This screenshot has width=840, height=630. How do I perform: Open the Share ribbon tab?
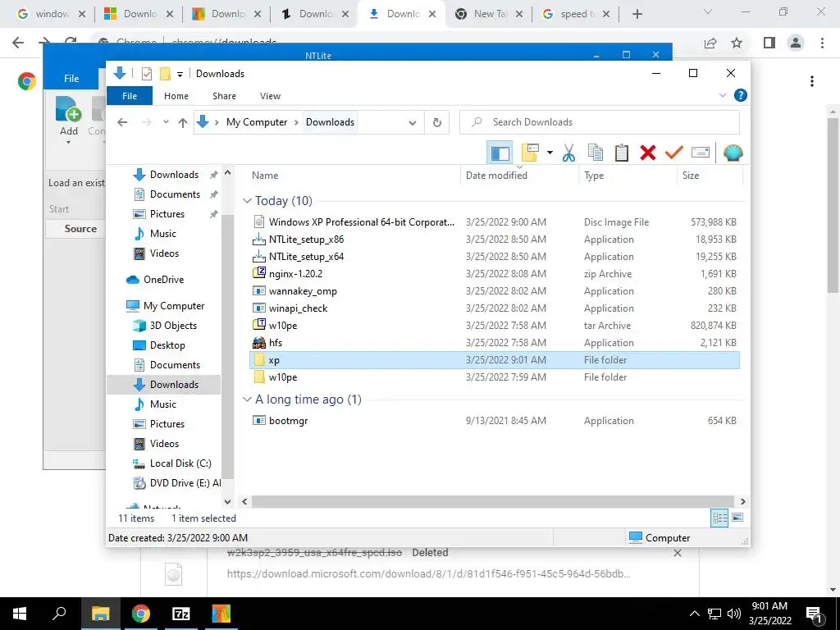(x=224, y=96)
